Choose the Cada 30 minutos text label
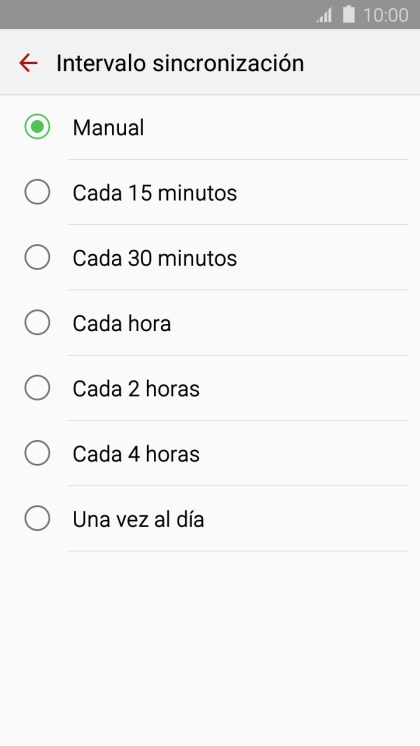This screenshot has width=420, height=746. [x=155, y=258]
